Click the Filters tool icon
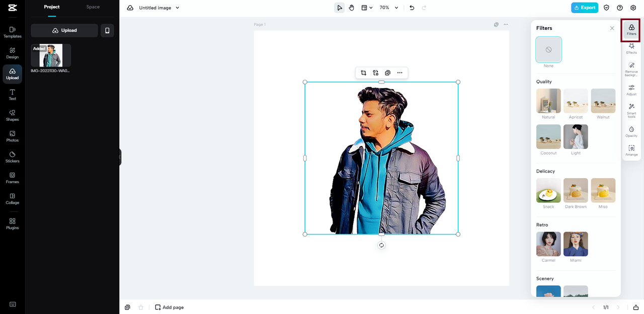 tap(631, 30)
